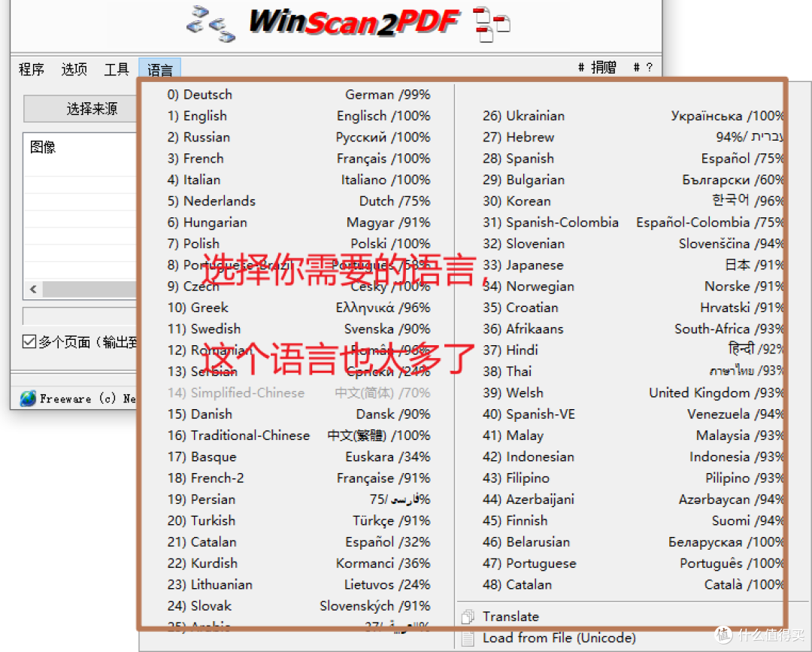Select 23) Lithuanian language
Viewport: 812px width, 652px height.
(298, 584)
